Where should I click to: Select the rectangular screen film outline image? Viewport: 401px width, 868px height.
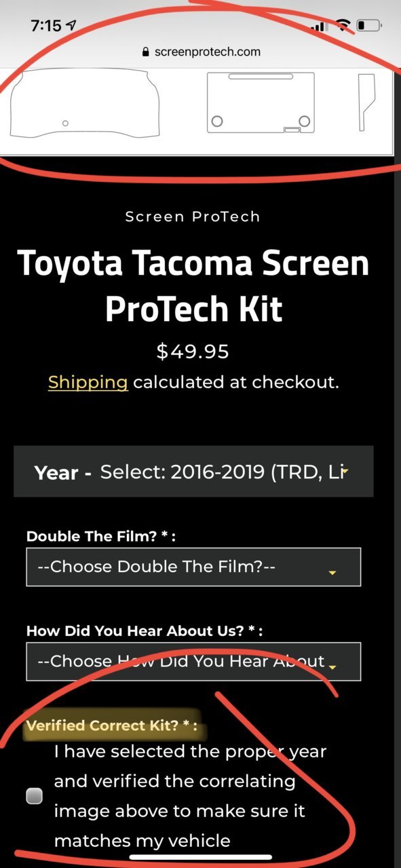click(x=261, y=102)
